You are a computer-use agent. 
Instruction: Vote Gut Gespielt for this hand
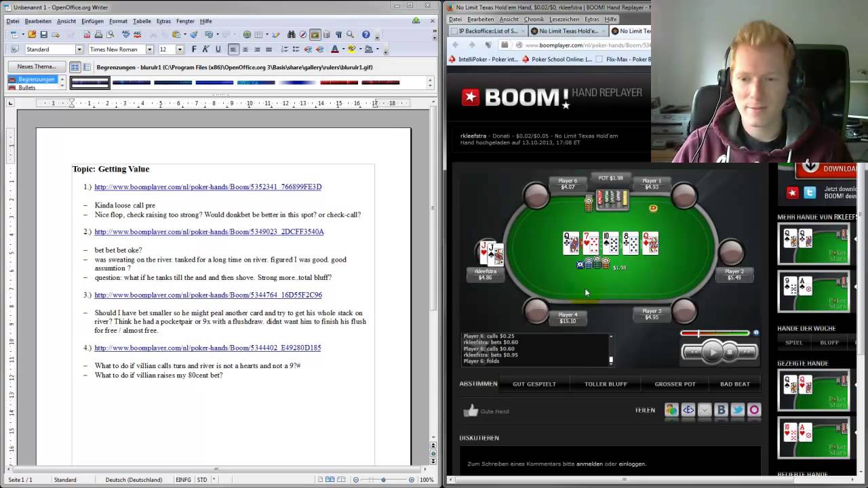(x=534, y=384)
